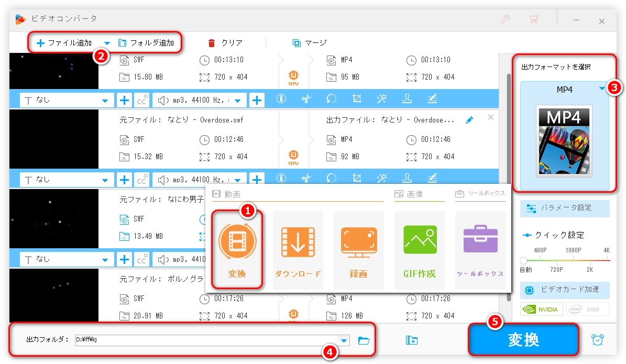This screenshot has width=626, height=364.
Task: Toggle Intel hardware acceleration
Action: tap(587, 309)
